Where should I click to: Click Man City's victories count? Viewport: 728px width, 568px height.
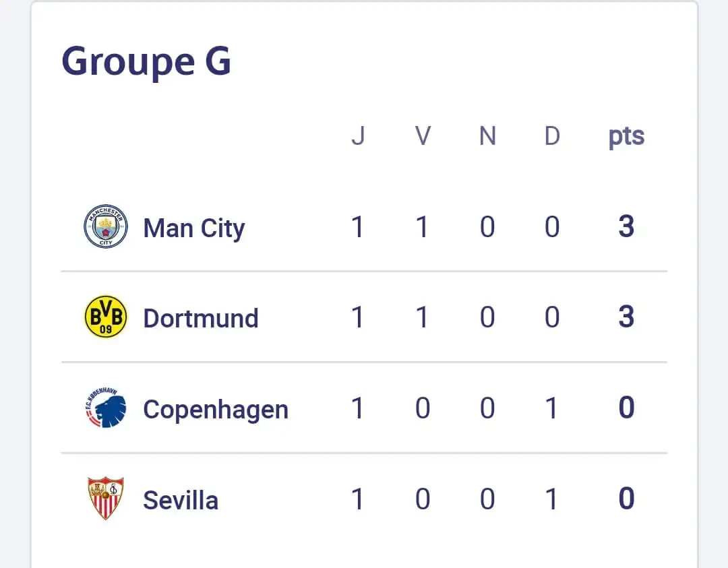coord(423,227)
